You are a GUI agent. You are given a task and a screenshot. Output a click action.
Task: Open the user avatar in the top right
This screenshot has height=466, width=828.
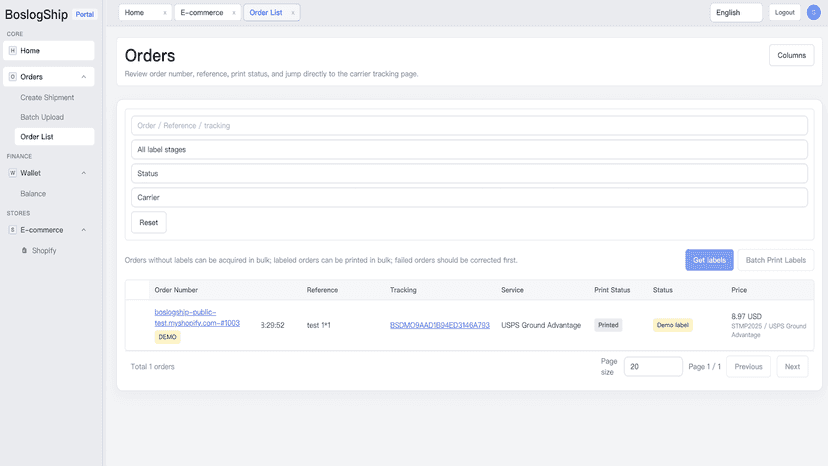[x=814, y=12]
